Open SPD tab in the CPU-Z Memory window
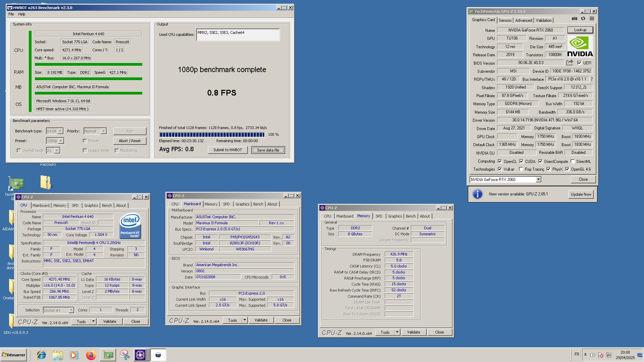644x362 pixels. click(379, 216)
